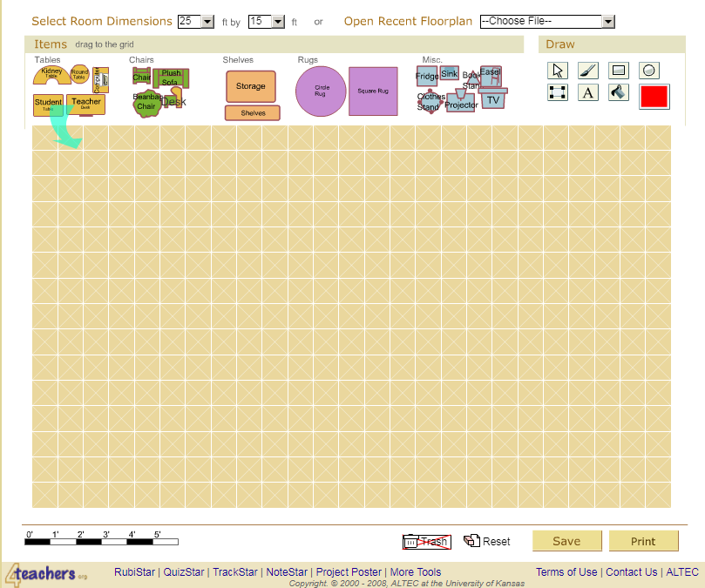Image resolution: width=705 pixels, height=588 pixels.
Task: Select the arrow pointer tool
Action: coord(559,71)
